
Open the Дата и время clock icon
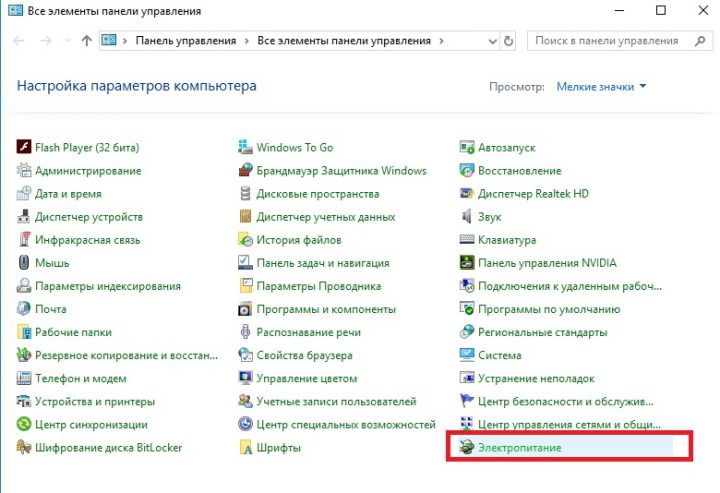click(24, 193)
